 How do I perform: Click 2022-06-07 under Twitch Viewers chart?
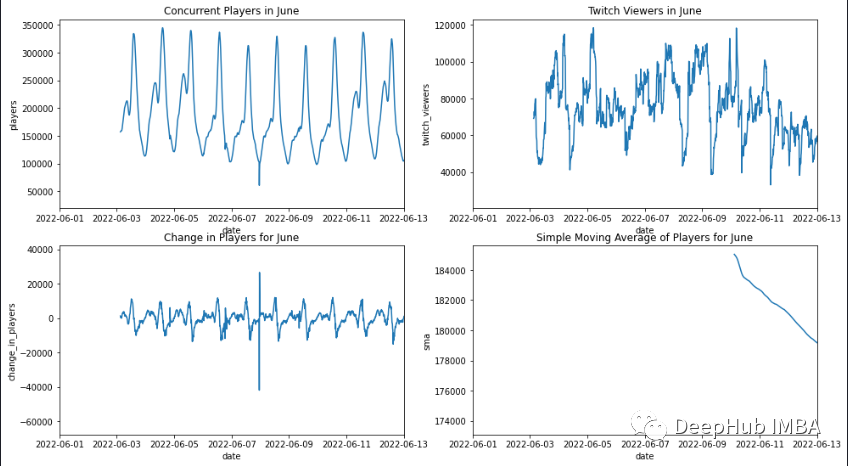[x=645, y=218]
